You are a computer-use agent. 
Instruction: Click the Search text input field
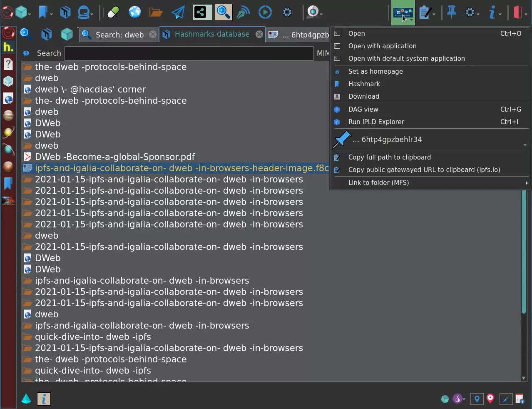coord(189,53)
